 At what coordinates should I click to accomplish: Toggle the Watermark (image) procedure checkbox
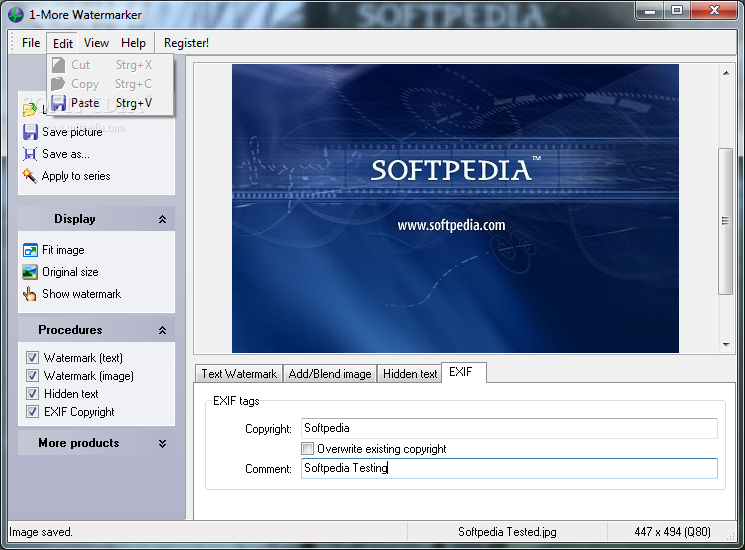point(32,375)
